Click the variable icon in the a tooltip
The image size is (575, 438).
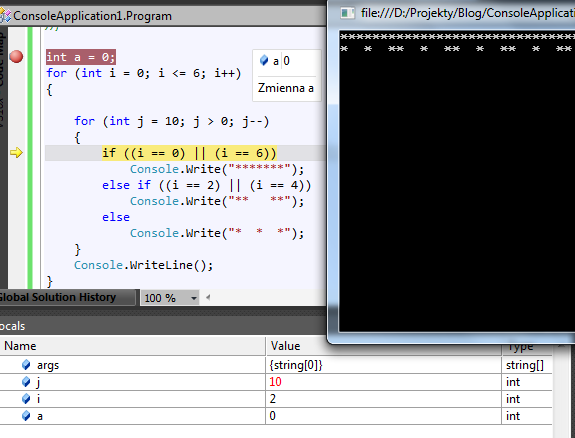click(264, 61)
